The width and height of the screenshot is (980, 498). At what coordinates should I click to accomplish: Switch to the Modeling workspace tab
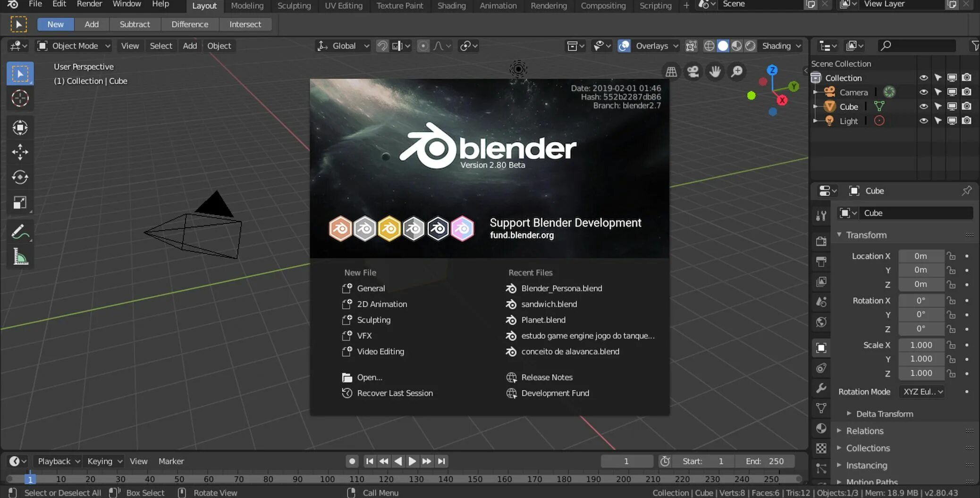pos(247,6)
